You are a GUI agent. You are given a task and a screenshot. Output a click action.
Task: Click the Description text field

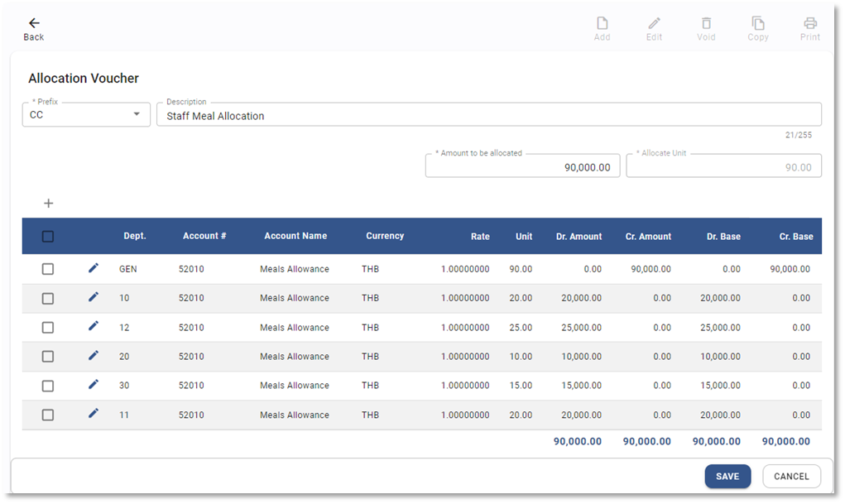pyautogui.click(x=488, y=116)
